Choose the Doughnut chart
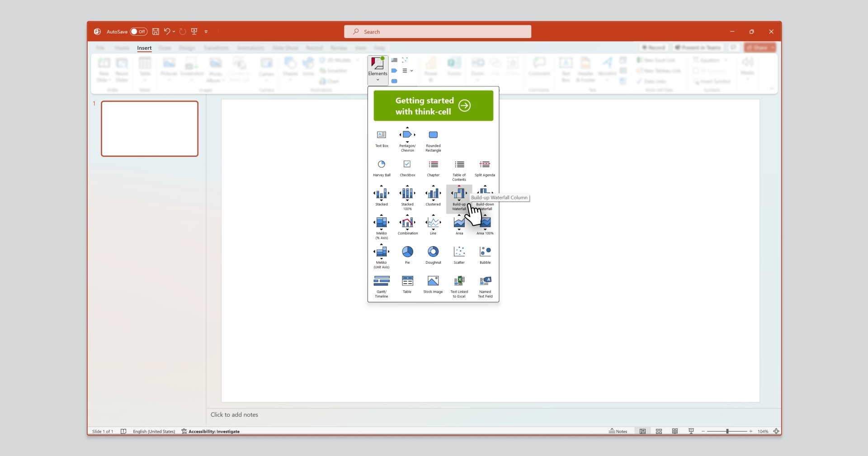The image size is (868, 456). [433, 255]
